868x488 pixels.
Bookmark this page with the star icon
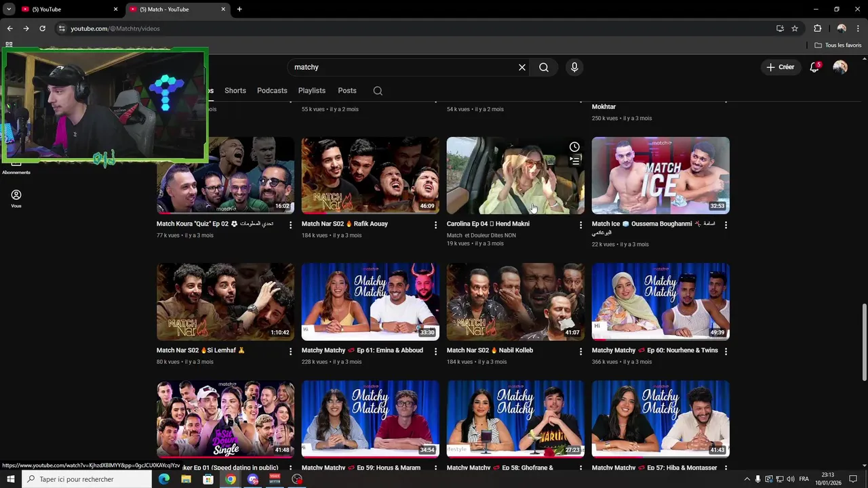pyautogui.click(x=795, y=28)
